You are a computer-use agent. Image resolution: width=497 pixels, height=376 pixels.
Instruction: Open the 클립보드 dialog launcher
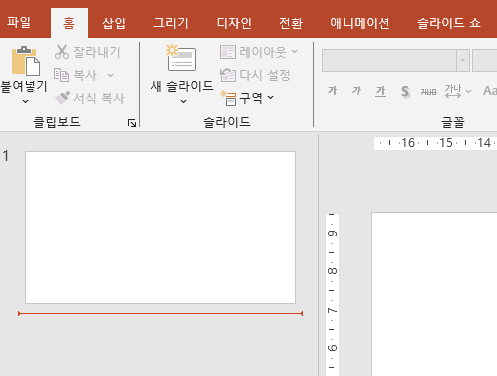[x=132, y=123]
